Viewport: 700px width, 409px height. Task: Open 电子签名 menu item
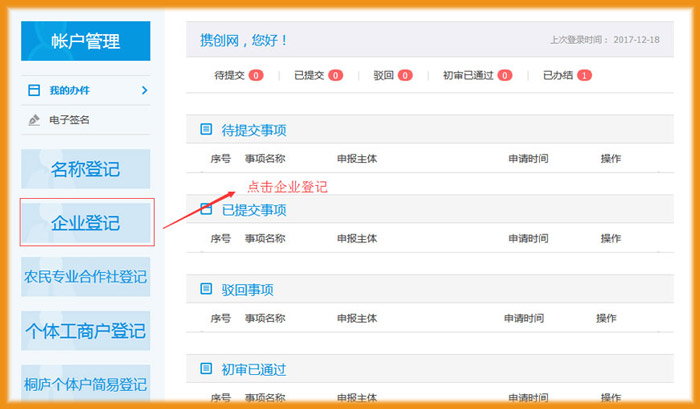(x=69, y=120)
